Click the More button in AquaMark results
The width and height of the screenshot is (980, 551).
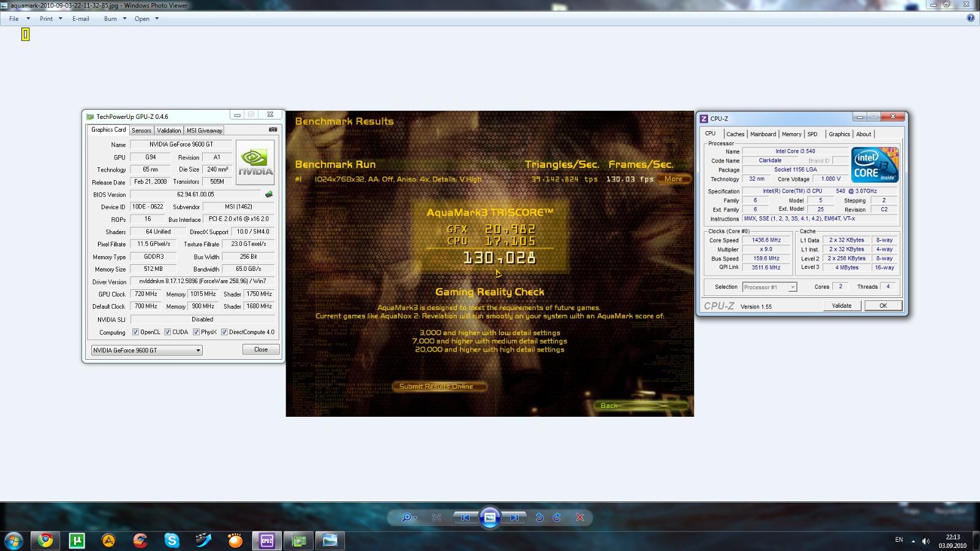[673, 179]
